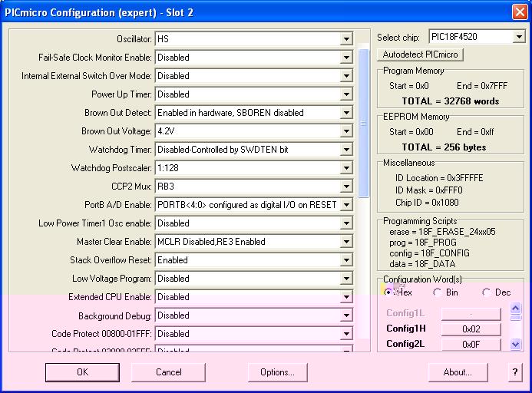Open the Oscillator dropdown
Viewport: 532px width, 393px height.
coord(346,39)
